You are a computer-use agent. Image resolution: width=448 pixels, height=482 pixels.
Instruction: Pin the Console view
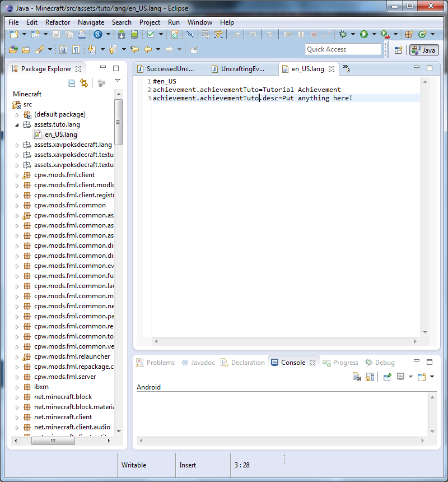[387, 377]
